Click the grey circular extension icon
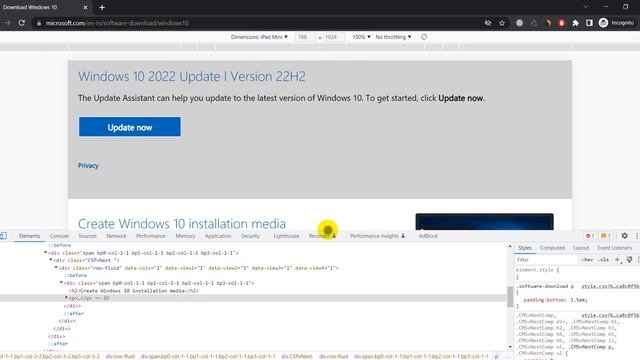 pos(519,23)
